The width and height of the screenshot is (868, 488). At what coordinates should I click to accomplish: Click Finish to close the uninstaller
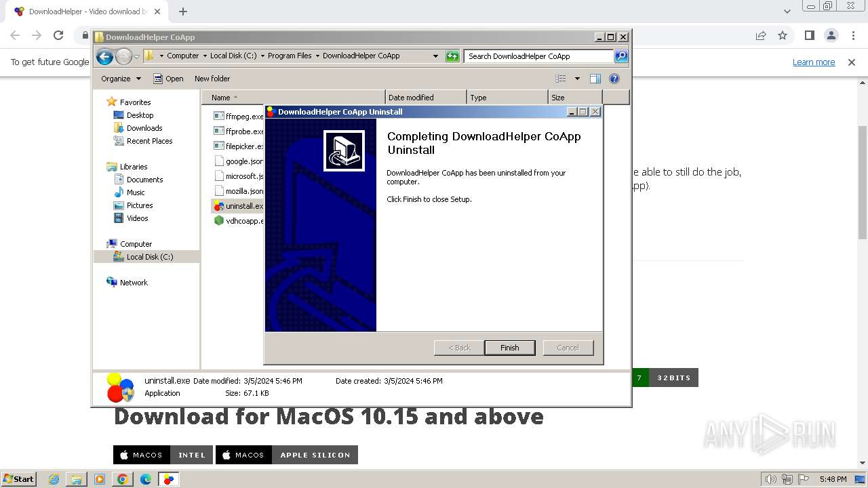point(509,348)
